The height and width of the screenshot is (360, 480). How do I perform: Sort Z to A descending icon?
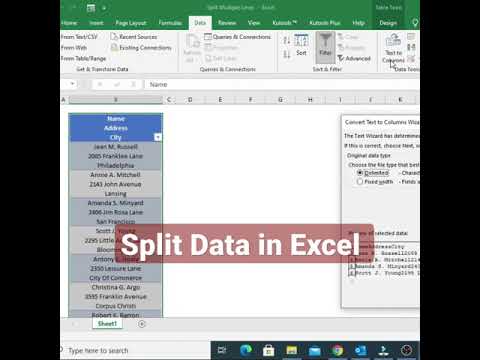(286, 54)
